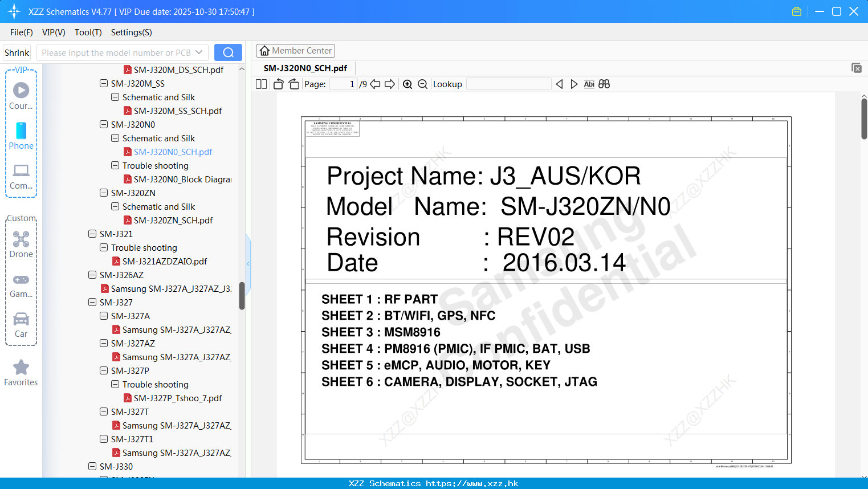Click the binoculars search icon
This screenshot has height=489, width=868.
[x=604, y=84]
